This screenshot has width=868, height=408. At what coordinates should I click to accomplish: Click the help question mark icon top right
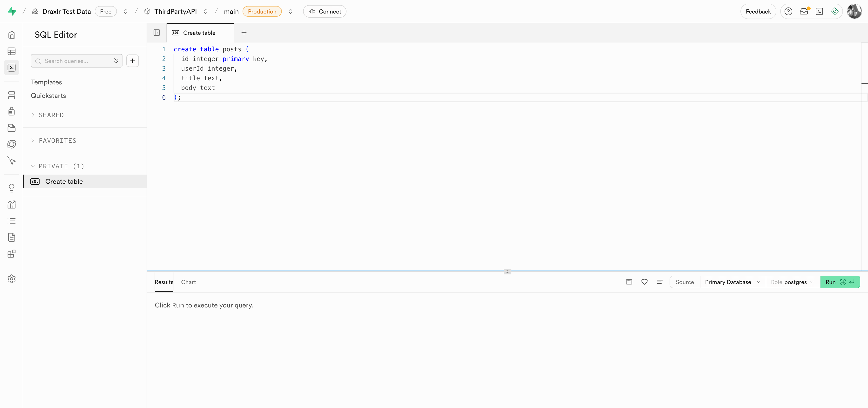point(788,11)
